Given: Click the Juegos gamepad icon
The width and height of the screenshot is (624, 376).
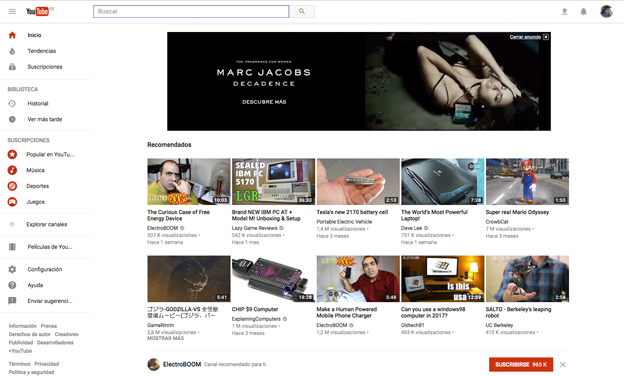Looking at the screenshot, I should pyautogui.click(x=12, y=202).
